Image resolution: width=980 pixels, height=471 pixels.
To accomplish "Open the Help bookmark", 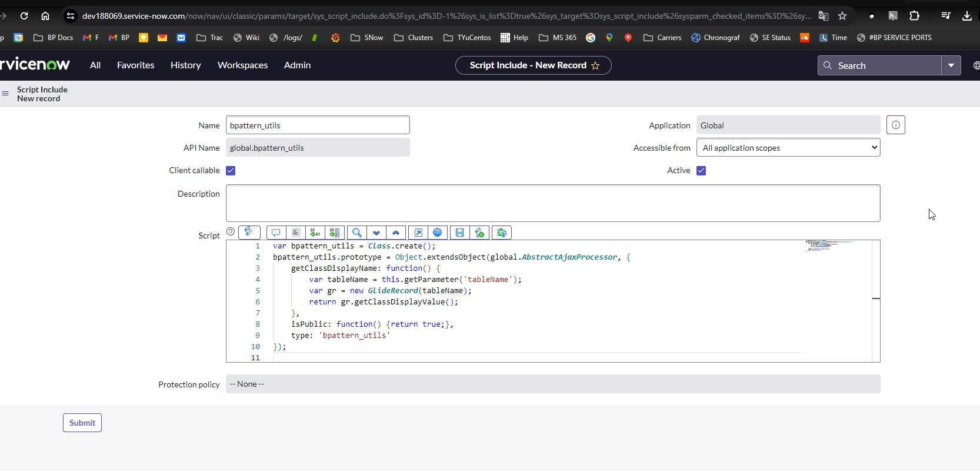I will pos(514,38).
